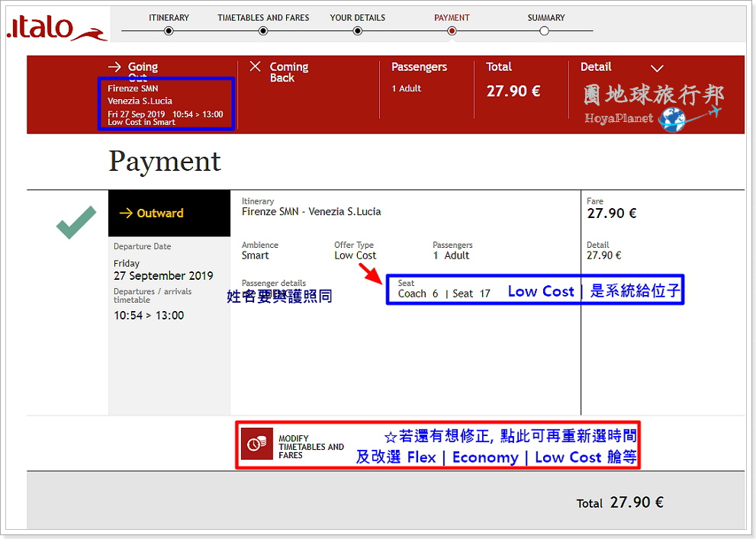756x539 pixels.
Task: Click the Italo logo
Action: pos(56,28)
